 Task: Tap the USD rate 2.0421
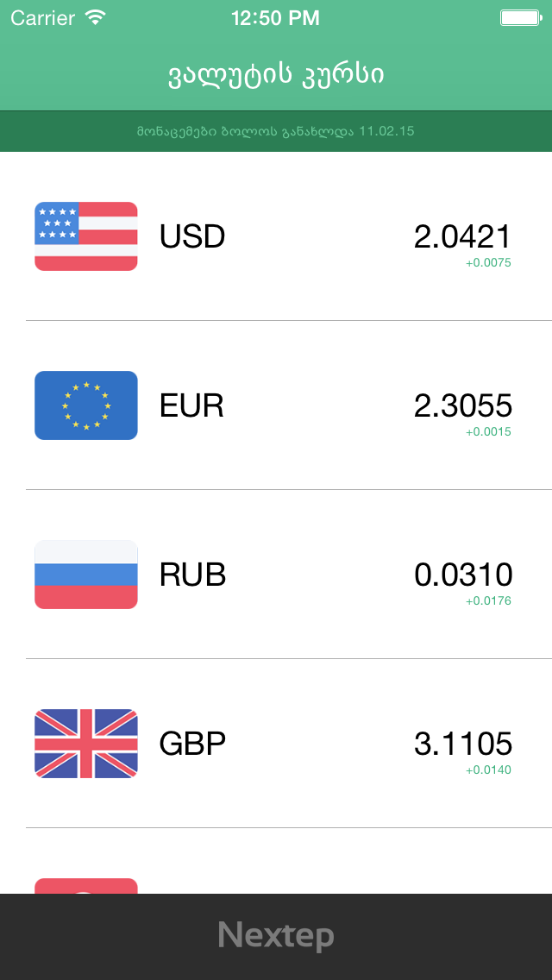click(x=462, y=236)
